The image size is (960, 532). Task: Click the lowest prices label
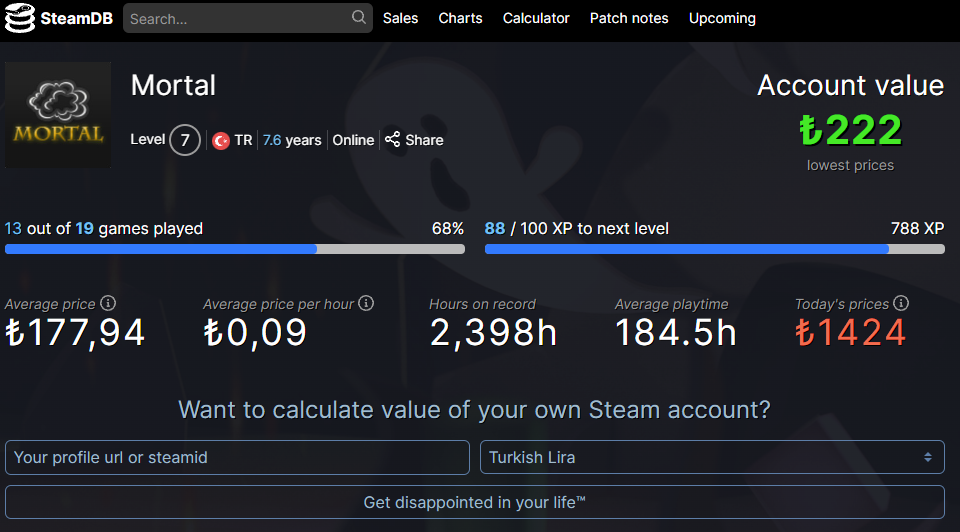[850, 165]
